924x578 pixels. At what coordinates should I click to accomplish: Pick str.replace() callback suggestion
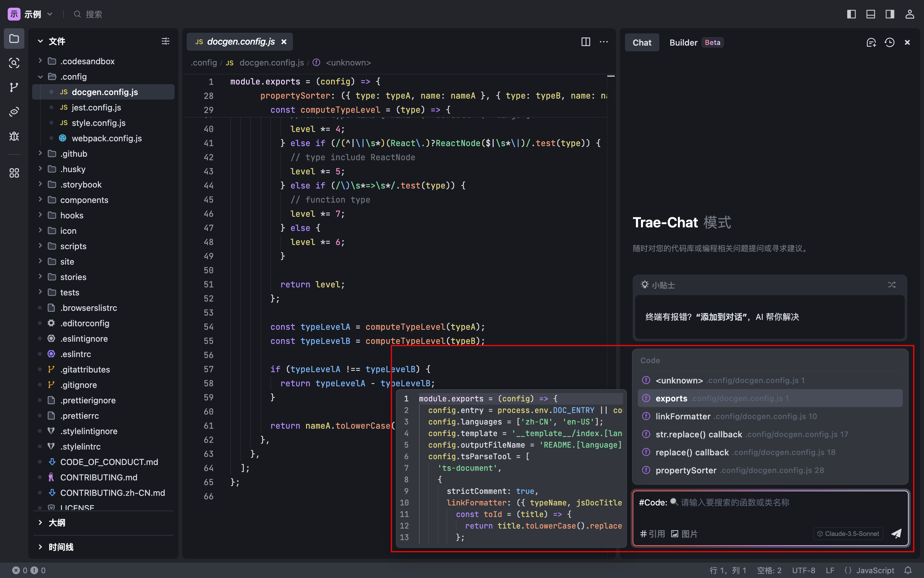[770, 434]
